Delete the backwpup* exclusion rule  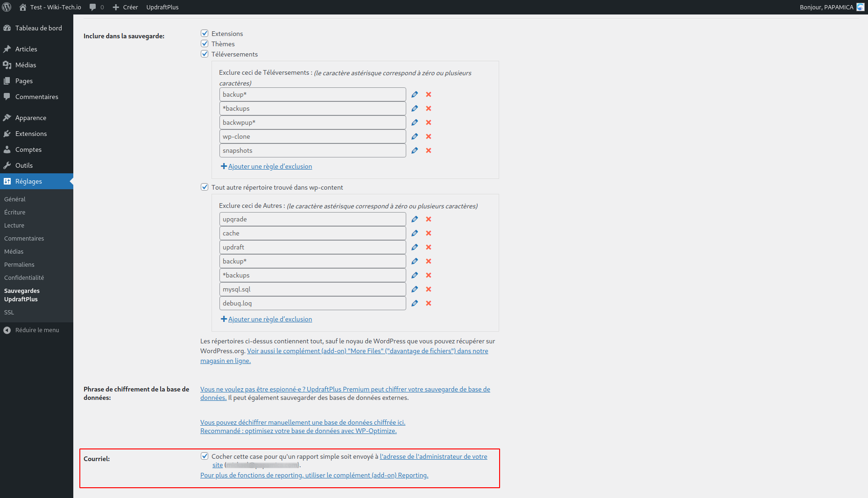pyautogui.click(x=429, y=122)
